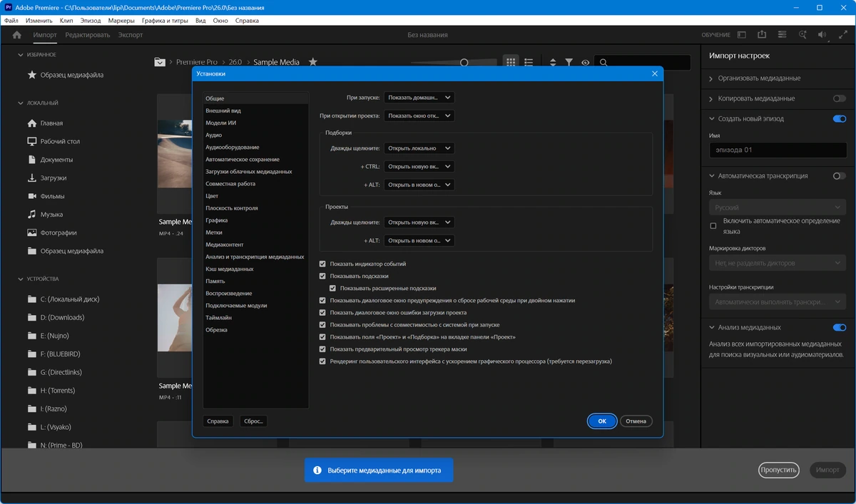856x504 pixels.
Task: Open Проекты + ALT dropdown
Action: 419,241
